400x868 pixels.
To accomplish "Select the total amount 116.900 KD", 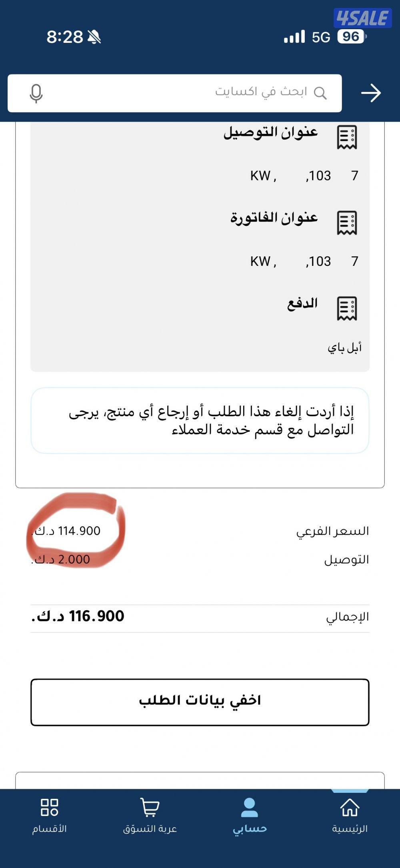I will click(x=78, y=616).
